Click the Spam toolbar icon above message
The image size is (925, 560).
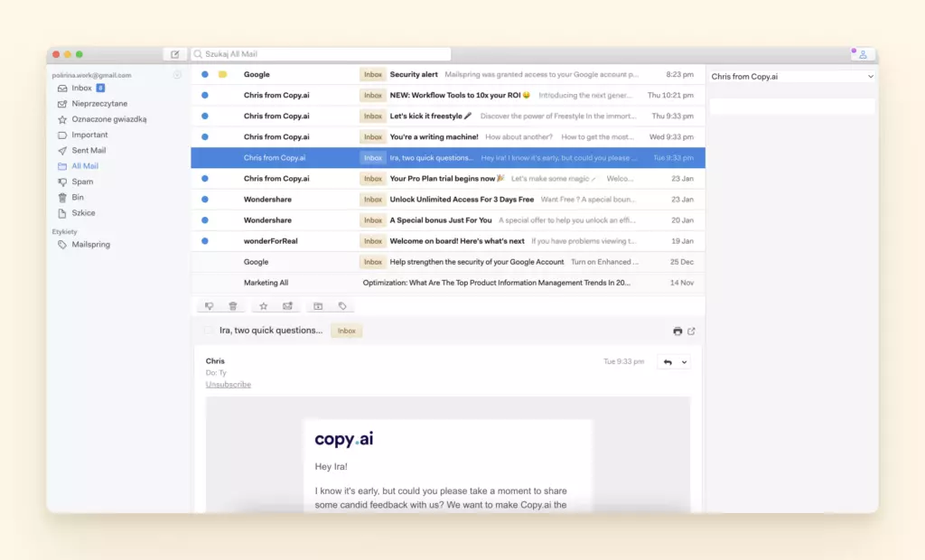pos(209,305)
